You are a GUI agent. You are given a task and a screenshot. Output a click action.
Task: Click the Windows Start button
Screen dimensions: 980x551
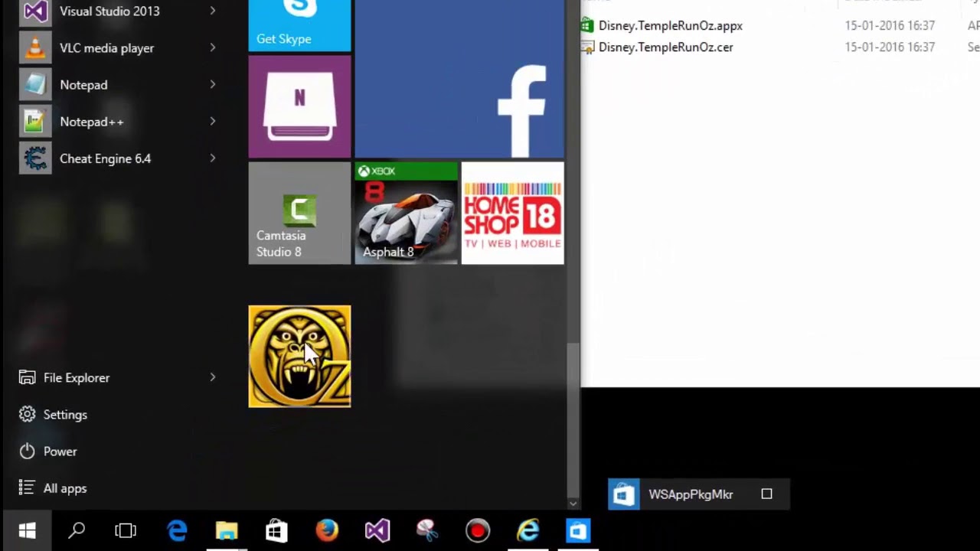(x=27, y=531)
